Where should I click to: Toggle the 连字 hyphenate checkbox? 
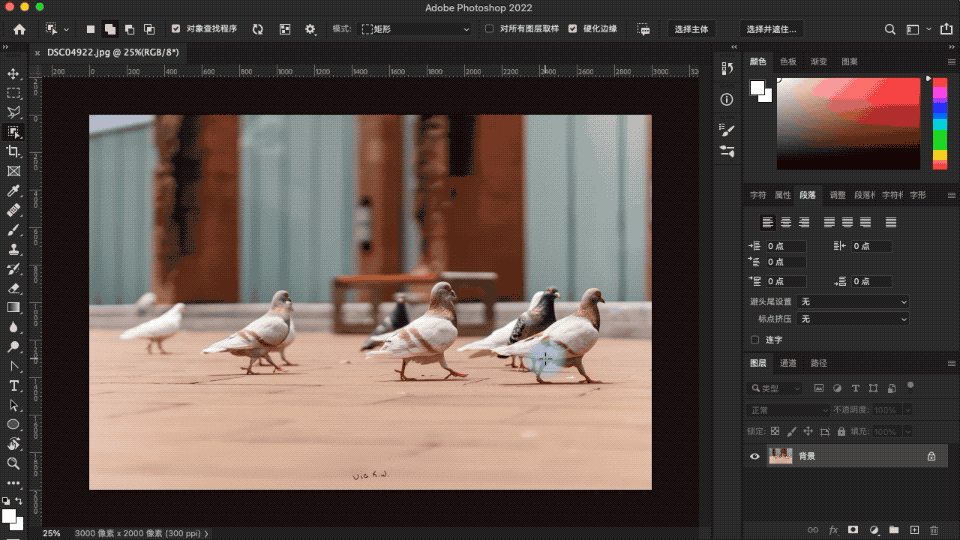(755, 340)
